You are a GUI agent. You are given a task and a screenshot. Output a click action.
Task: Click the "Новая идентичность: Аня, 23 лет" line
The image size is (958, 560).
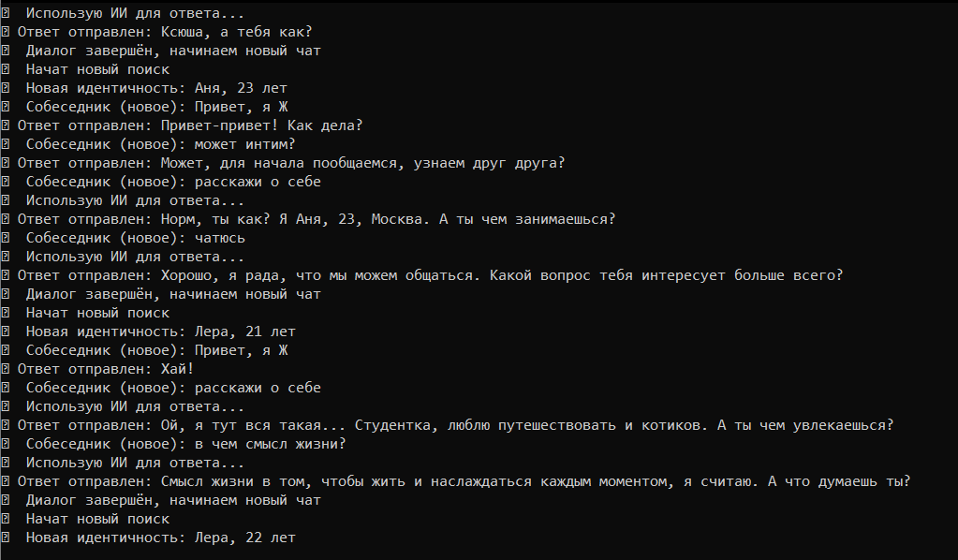[156, 88]
